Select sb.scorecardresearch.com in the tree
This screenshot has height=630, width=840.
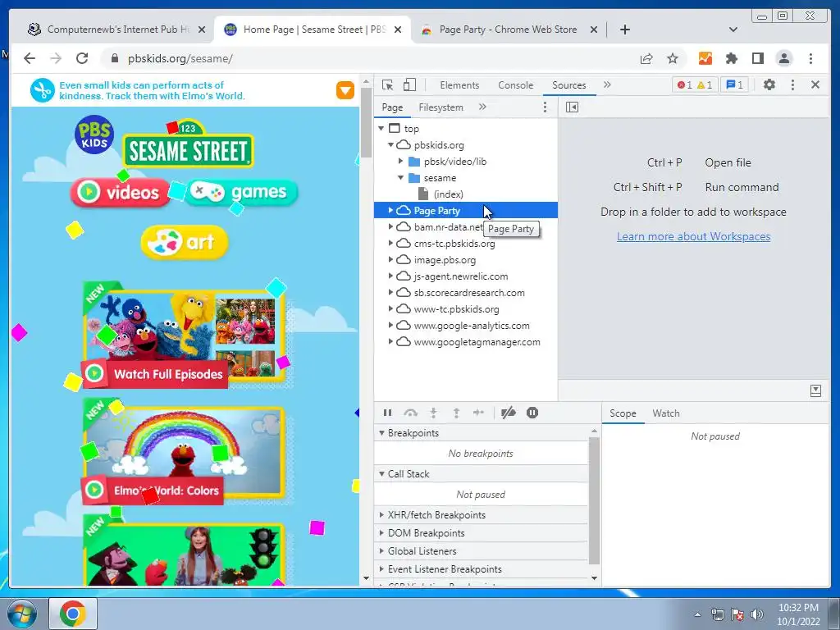(468, 293)
